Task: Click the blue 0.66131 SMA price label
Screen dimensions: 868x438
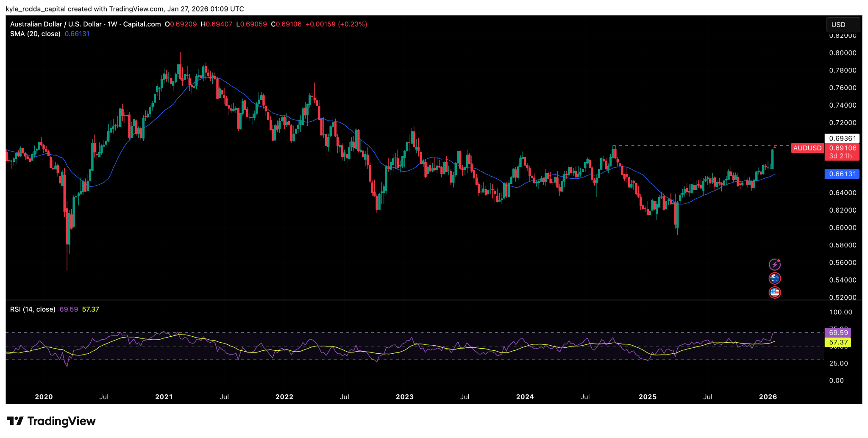Action: click(842, 174)
